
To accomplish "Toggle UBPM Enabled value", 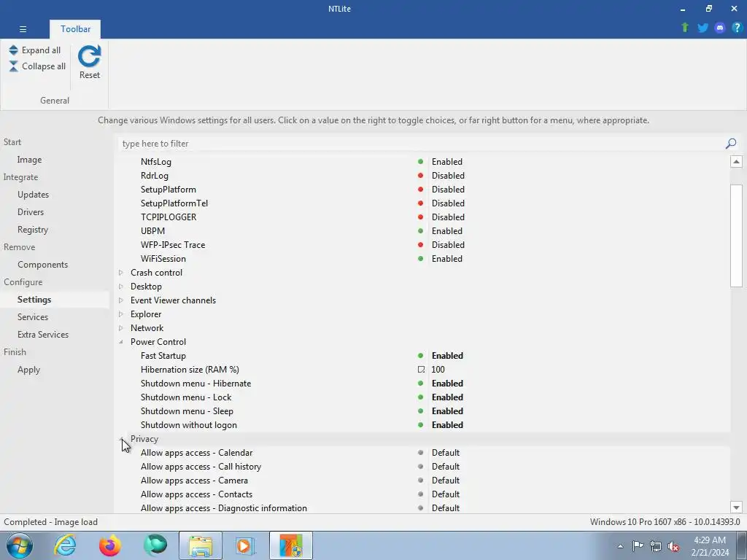I will click(447, 231).
